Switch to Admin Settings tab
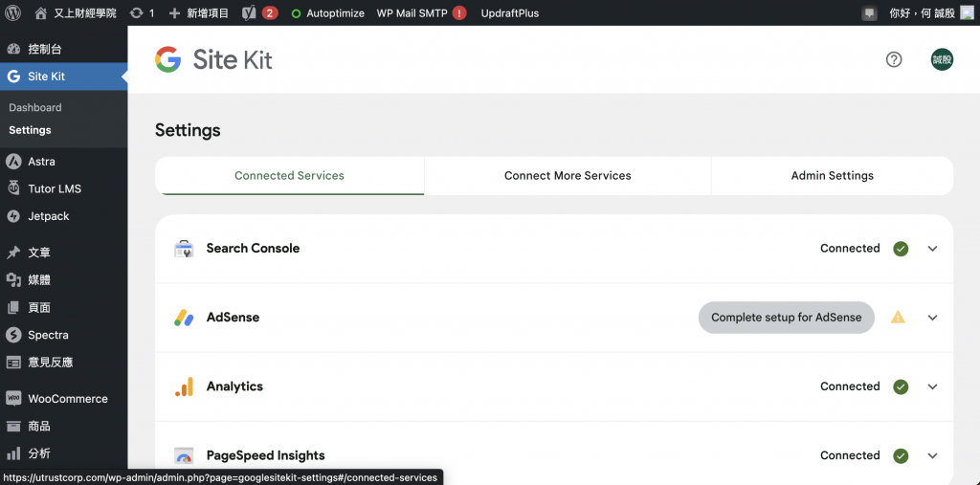980x485 pixels. pyautogui.click(x=833, y=176)
